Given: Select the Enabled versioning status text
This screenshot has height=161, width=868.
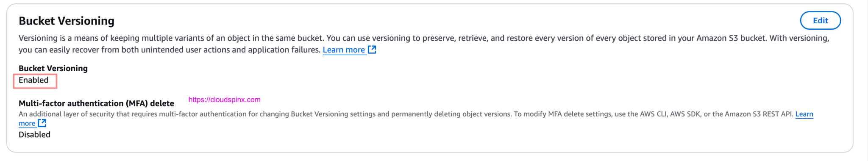Looking at the screenshot, I should 33,80.
